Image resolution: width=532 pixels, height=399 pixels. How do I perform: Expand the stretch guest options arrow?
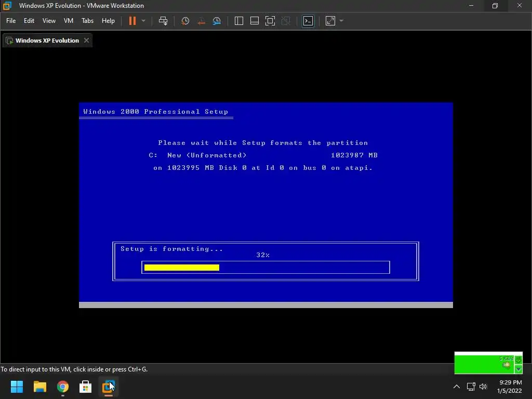[341, 21]
